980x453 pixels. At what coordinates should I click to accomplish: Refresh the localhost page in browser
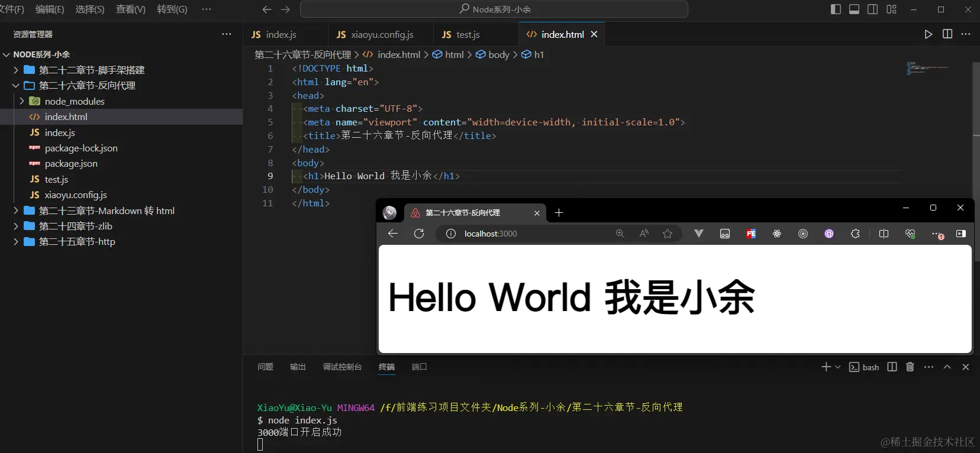419,234
